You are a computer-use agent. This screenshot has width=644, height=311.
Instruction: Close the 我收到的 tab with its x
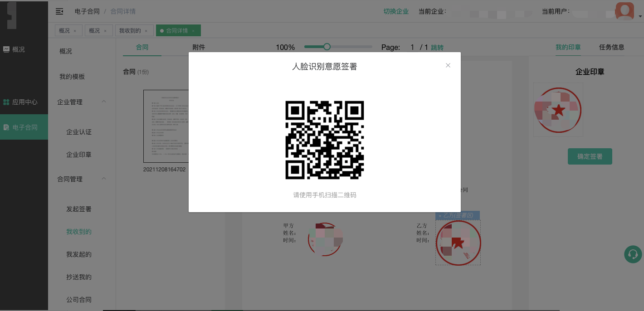pyautogui.click(x=146, y=31)
